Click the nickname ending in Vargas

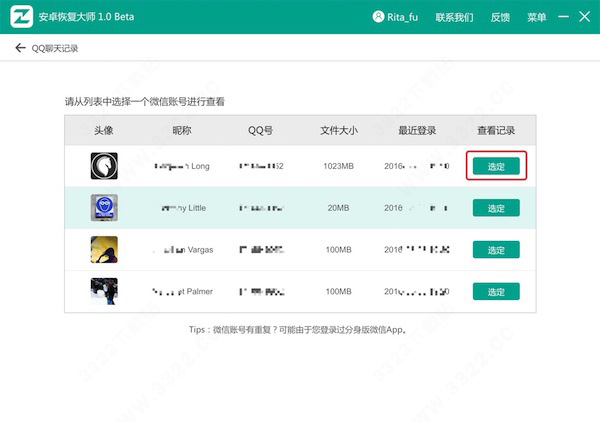[183, 250]
